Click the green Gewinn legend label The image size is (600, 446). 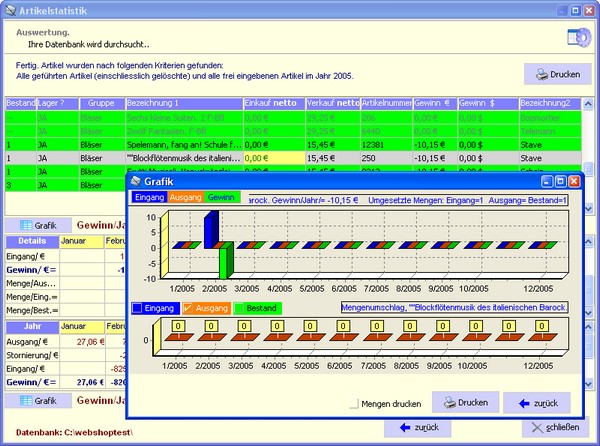click(x=223, y=197)
